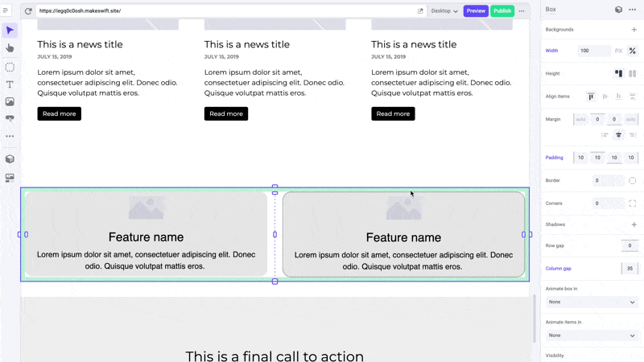
Task: Pick the Text element tool
Action: coord(10,84)
